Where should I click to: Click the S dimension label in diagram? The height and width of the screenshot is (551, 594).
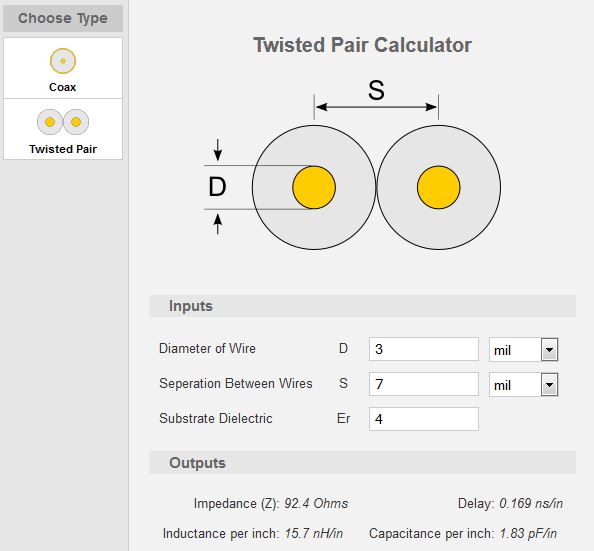click(376, 91)
